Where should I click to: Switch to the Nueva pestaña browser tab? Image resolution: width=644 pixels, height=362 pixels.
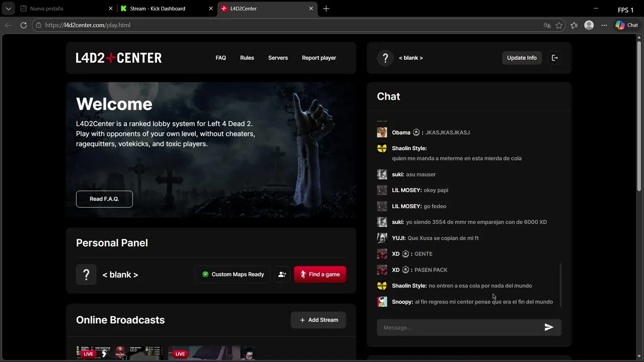[66, 9]
